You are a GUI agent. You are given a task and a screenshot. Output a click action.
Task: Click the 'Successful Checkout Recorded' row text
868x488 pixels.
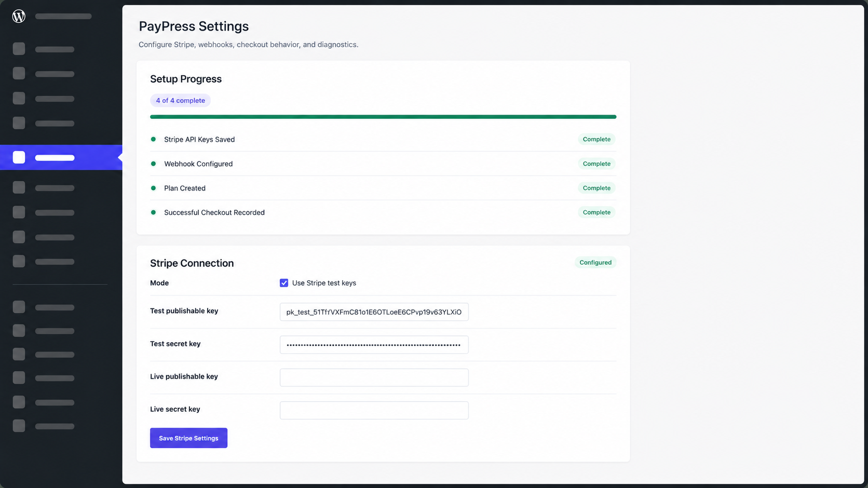click(214, 212)
